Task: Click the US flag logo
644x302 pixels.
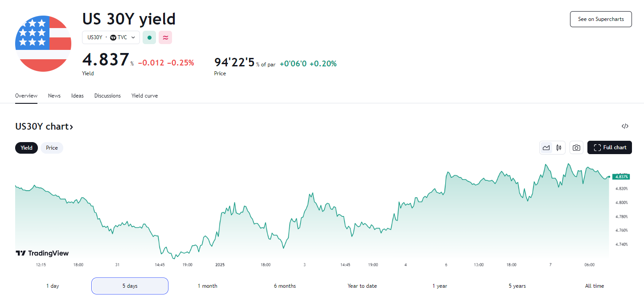Action: tap(43, 44)
